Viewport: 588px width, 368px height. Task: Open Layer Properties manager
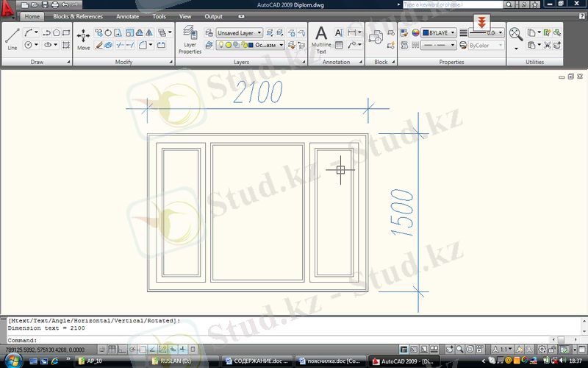pos(190,40)
